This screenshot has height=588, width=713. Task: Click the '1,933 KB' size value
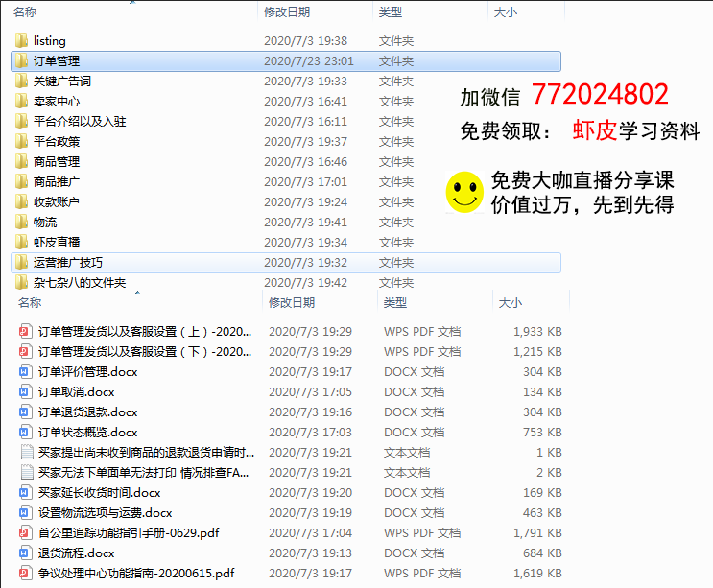pyautogui.click(x=537, y=331)
